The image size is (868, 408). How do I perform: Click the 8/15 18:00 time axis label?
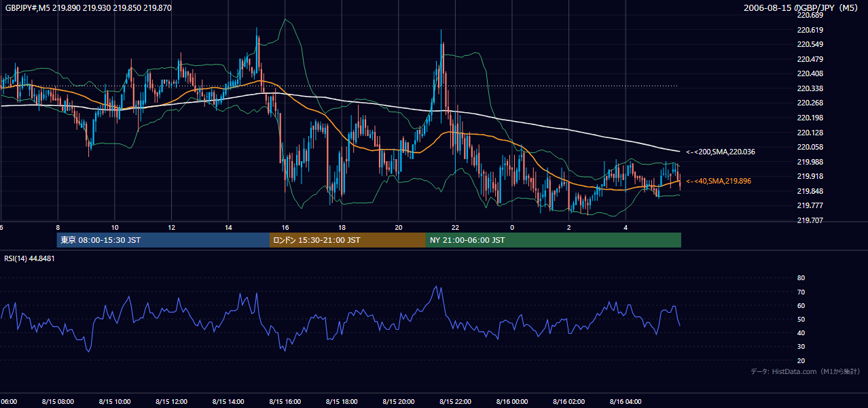[x=342, y=402]
